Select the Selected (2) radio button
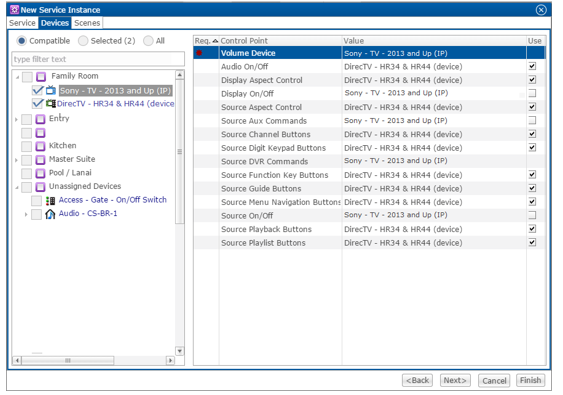The image size is (563, 395). tap(83, 41)
